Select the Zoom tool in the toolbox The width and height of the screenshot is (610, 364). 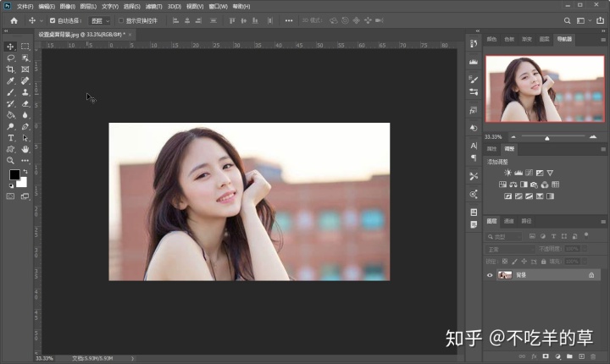(x=10, y=160)
